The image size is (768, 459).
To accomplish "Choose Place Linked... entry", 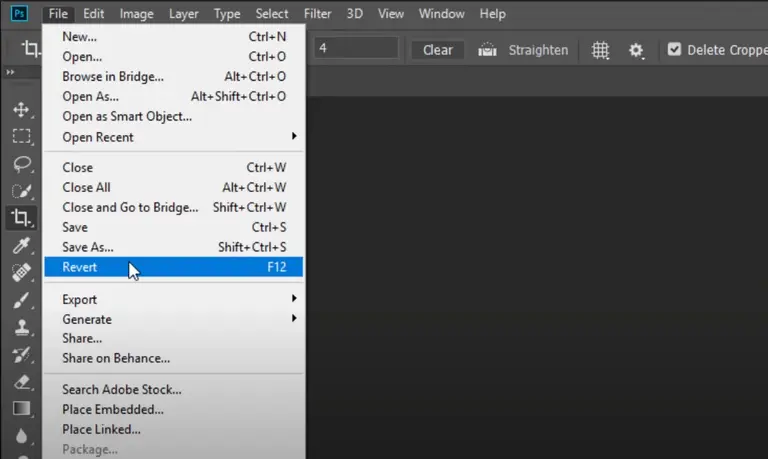I will (173, 430).
